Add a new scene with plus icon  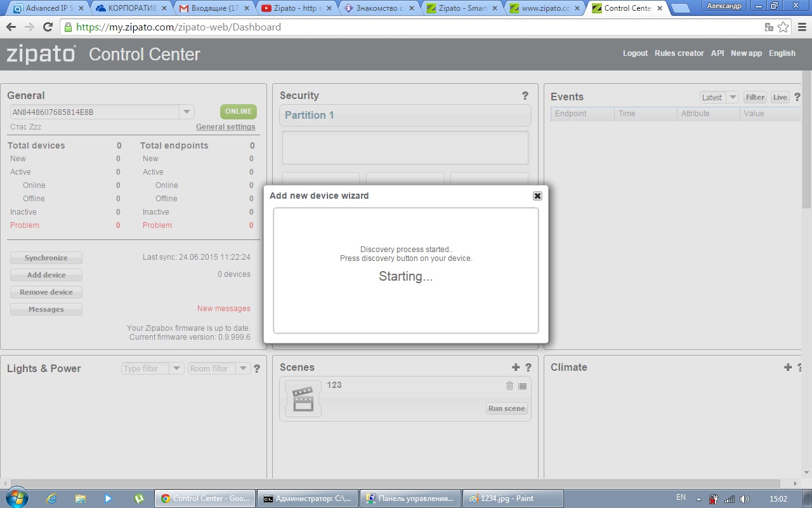click(x=516, y=367)
